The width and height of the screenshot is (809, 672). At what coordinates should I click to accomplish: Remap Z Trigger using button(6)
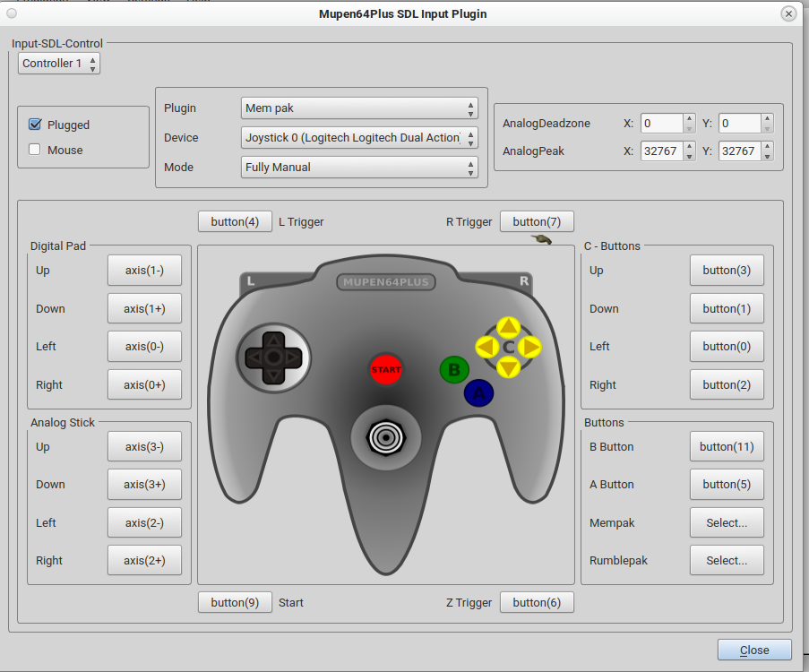[537, 602]
